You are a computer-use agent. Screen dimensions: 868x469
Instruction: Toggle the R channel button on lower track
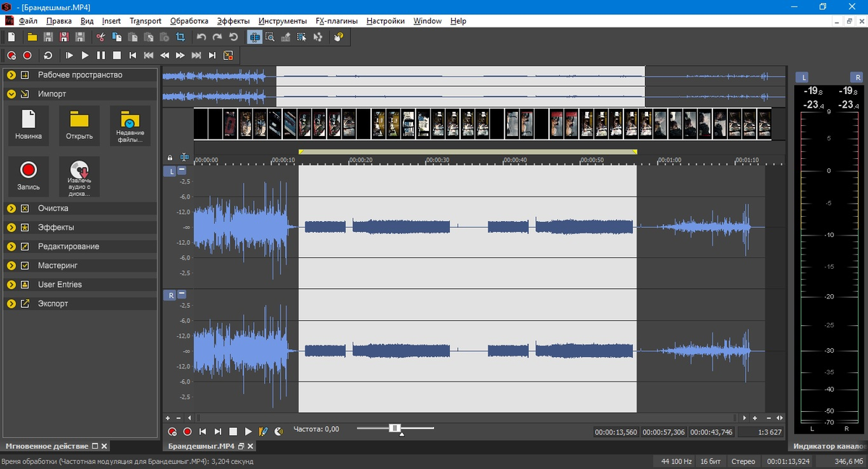point(171,295)
